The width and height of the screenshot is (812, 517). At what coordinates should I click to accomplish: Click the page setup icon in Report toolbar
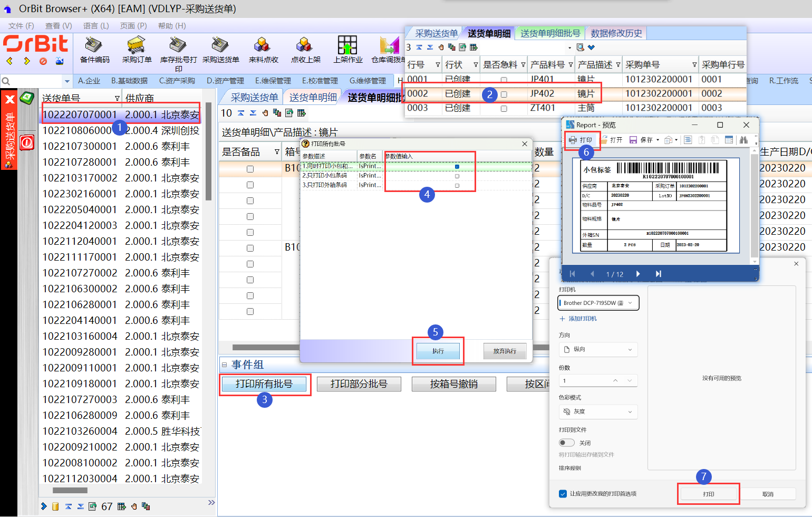(x=729, y=140)
